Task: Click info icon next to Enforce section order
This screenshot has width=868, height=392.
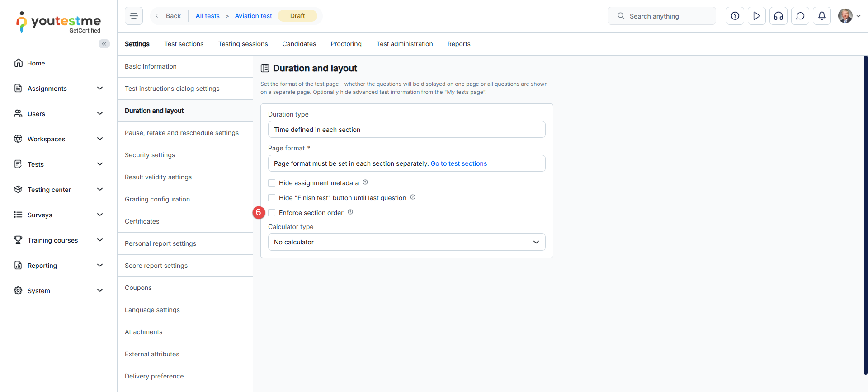Action: (x=350, y=212)
